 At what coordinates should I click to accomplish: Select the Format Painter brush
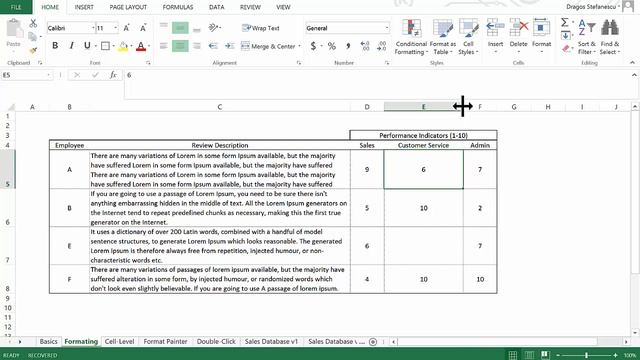33,50
